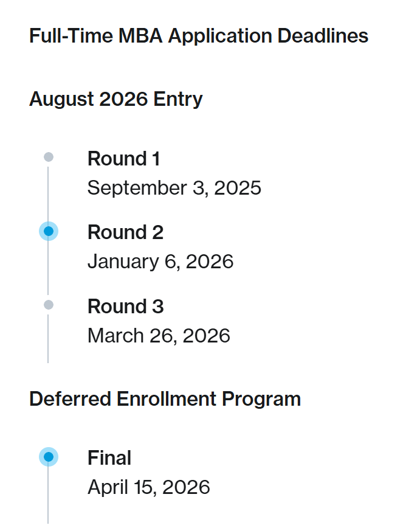Click the 'Deferred Enrollment Program' subheading
Viewport: 420px width, 528px height.
pos(165,399)
